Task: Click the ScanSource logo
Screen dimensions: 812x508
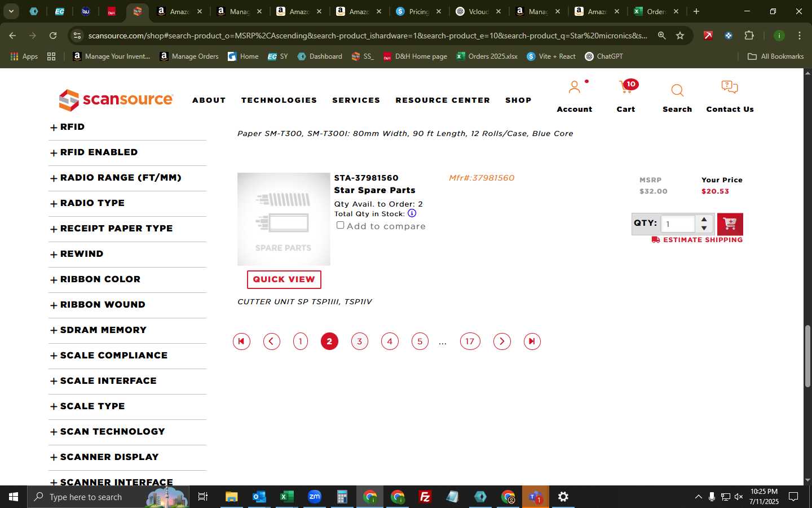Action: click(116, 100)
